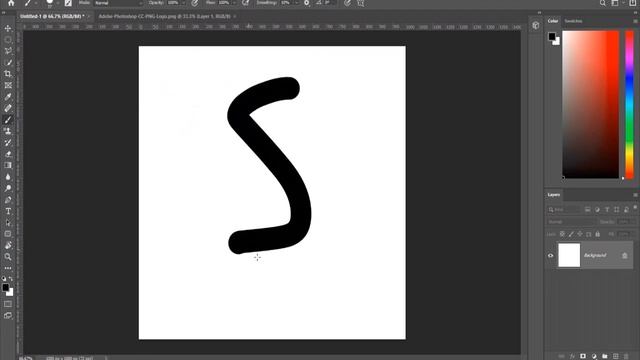Image resolution: width=640 pixels, height=360 pixels.
Task: Reset to default foreground and background colors
Action: 4,279
